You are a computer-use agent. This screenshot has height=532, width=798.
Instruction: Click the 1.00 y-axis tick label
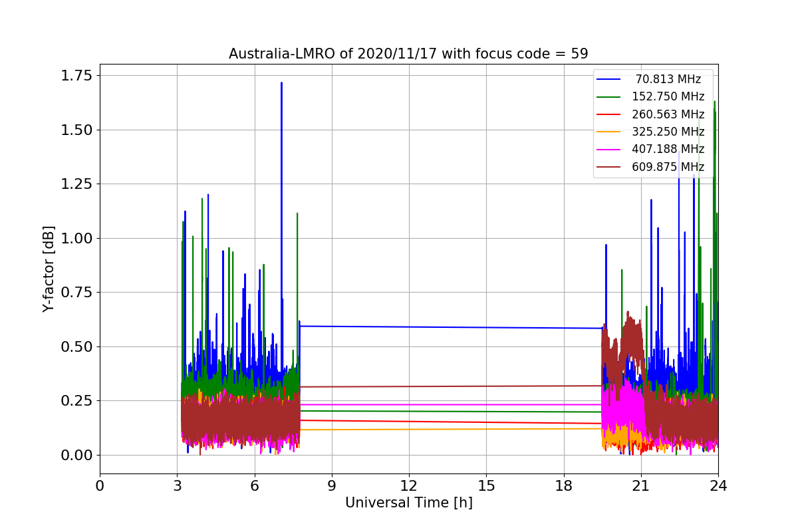(76, 238)
